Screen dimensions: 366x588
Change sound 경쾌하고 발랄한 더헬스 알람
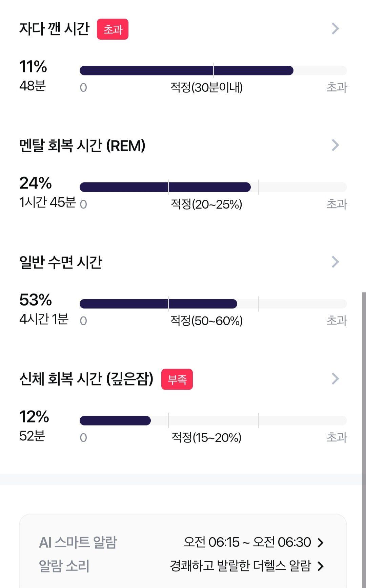click(x=240, y=566)
